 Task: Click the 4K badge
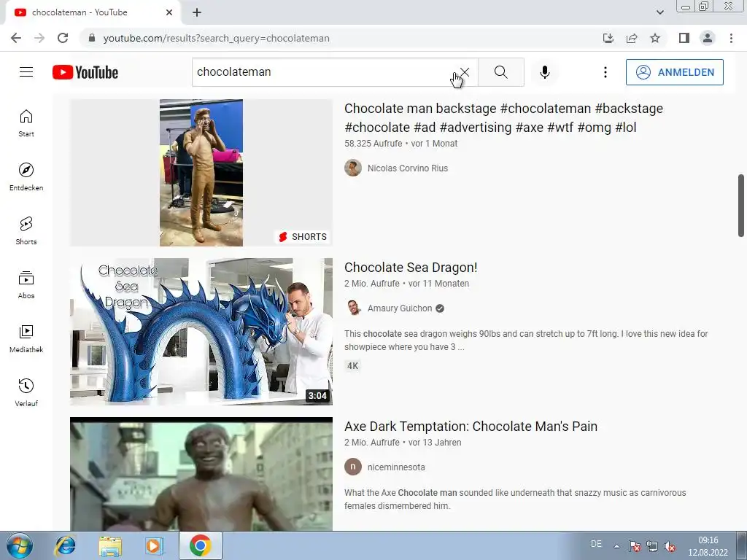click(352, 366)
